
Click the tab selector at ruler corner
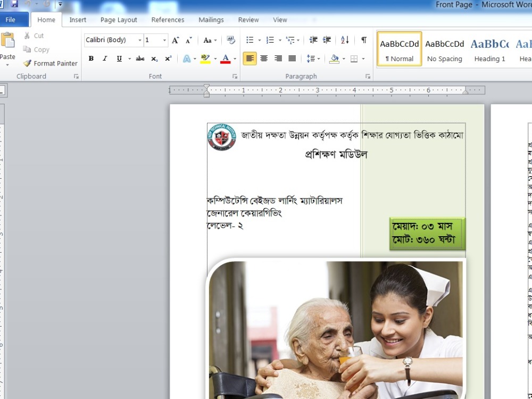[x=2, y=90]
